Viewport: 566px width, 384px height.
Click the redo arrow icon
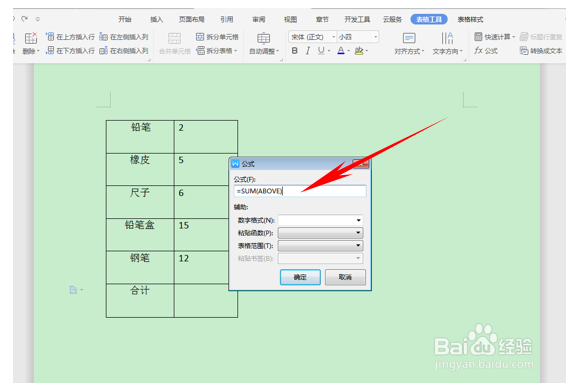25,18
